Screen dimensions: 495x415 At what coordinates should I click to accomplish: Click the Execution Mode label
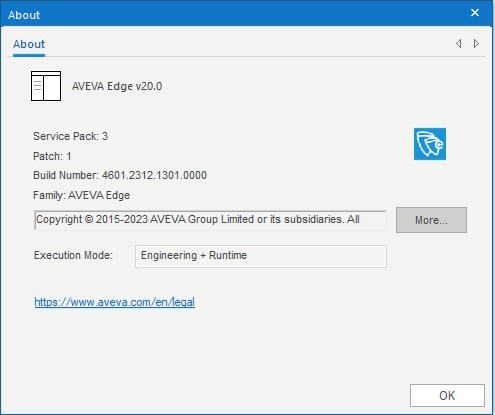coord(73,255)
